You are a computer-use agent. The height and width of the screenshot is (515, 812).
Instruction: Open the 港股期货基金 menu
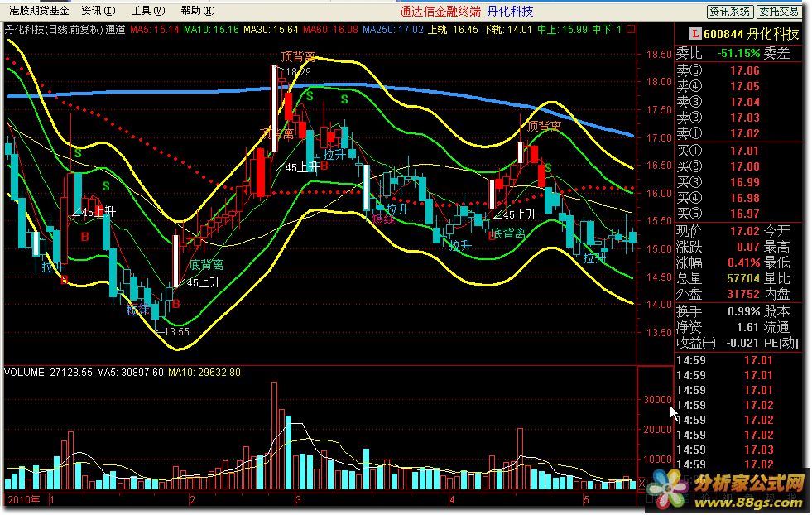pos(39,11)
